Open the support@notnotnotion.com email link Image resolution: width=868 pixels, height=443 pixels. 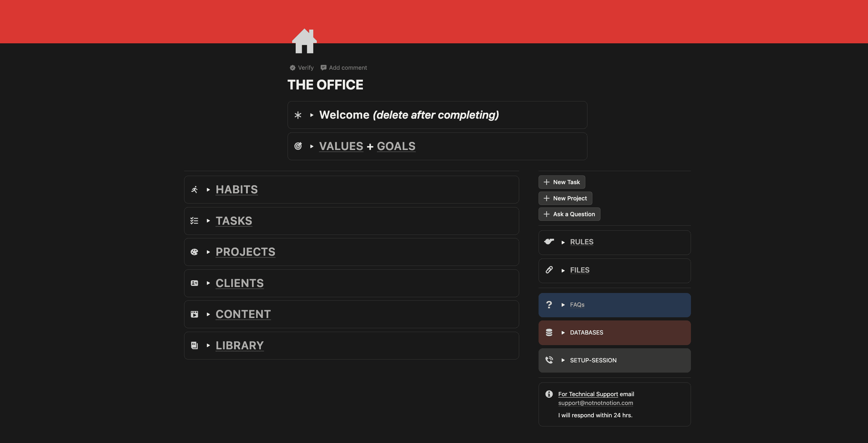pyautogui.click(x=595, y=403)
